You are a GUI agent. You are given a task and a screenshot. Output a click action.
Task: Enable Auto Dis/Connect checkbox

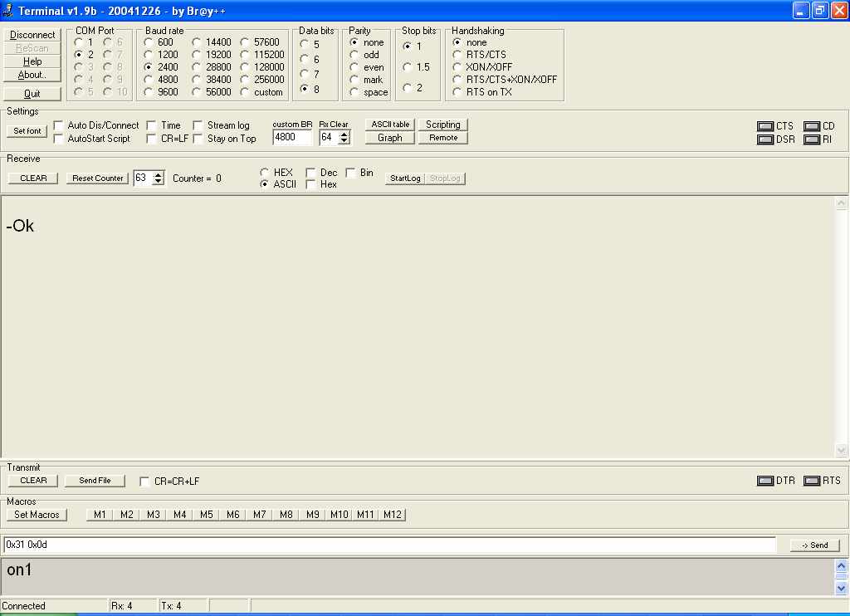tap(59, 125)
